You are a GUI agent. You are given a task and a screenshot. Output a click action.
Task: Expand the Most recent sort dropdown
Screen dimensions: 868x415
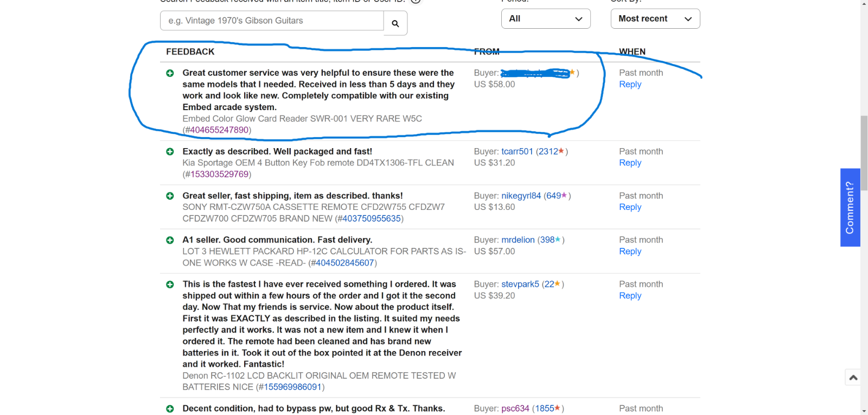pyautogui.click(x=655, y=19)
